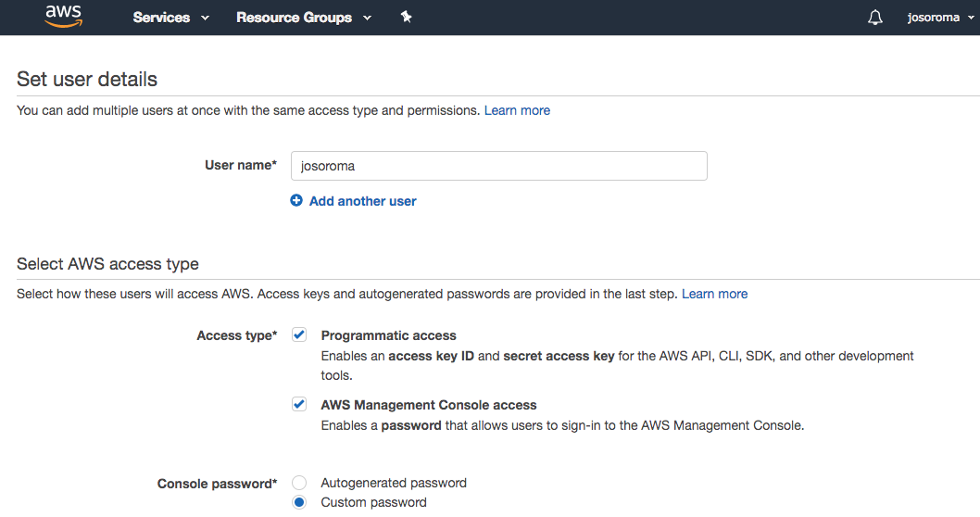
Task: Select Custom password radio button
Action: point(299,502)
